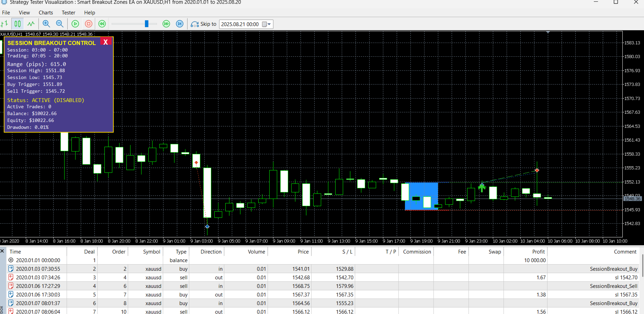Select candlestick chart mode
The image size is (644, 314).
tap(18, 24)
